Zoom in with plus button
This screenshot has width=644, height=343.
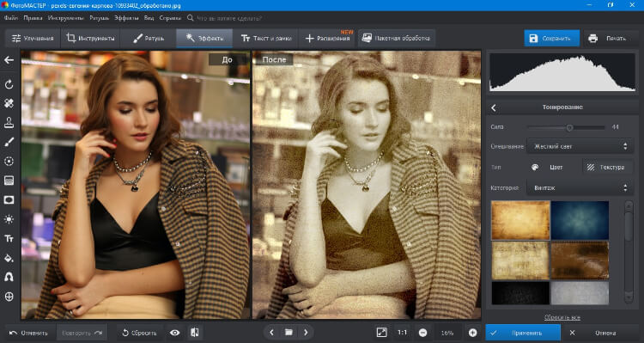tap(473, 333)
